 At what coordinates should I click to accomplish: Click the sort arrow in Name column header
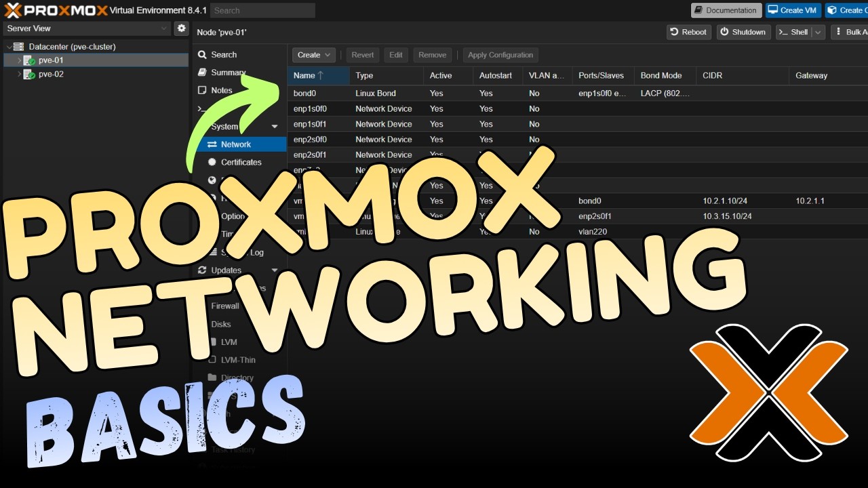click(x=321, y=75)
